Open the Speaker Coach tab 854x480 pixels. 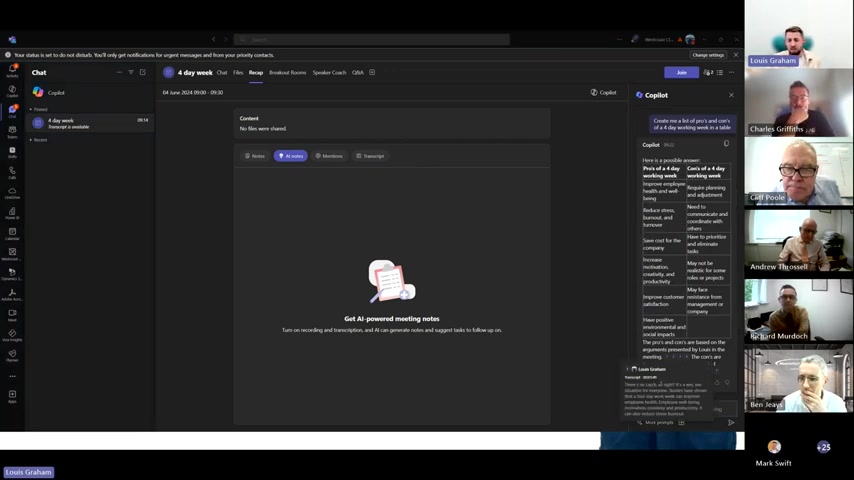[329, 72]
